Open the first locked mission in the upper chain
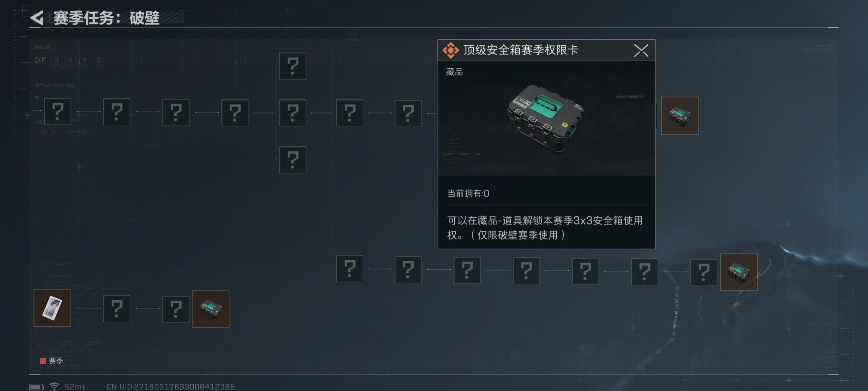The image size is (868, 391). click(58, 111)
